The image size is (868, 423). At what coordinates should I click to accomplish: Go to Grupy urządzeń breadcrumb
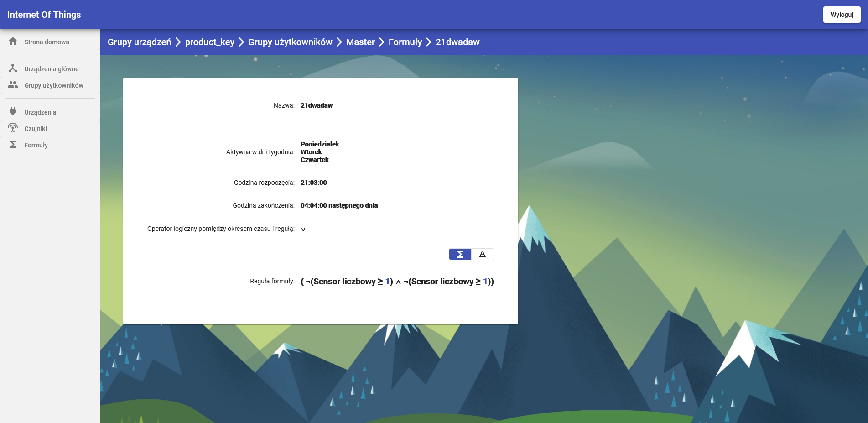(x=140, y=42)
